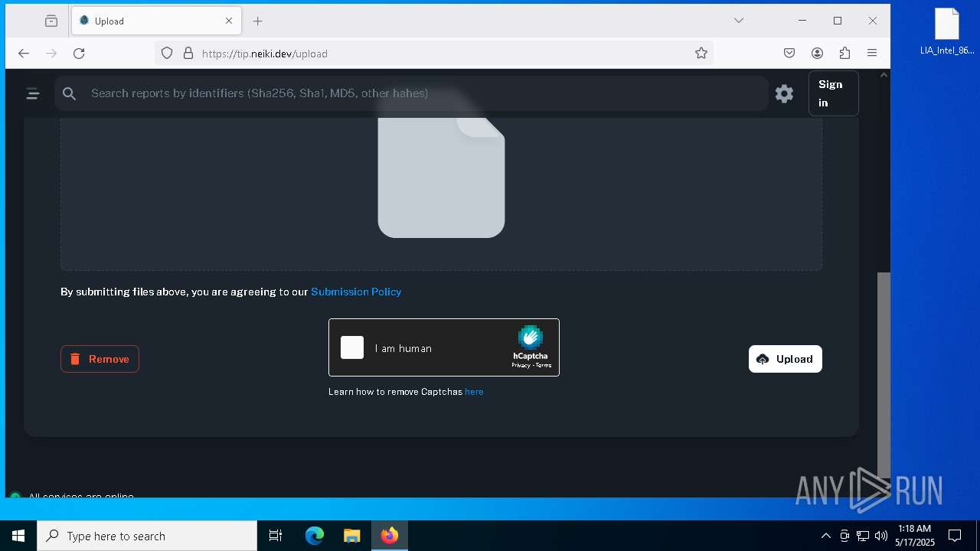This screenshot has height=551, width=980.
Task: Click the hCaptcha logo
Action: click(530, 337)
